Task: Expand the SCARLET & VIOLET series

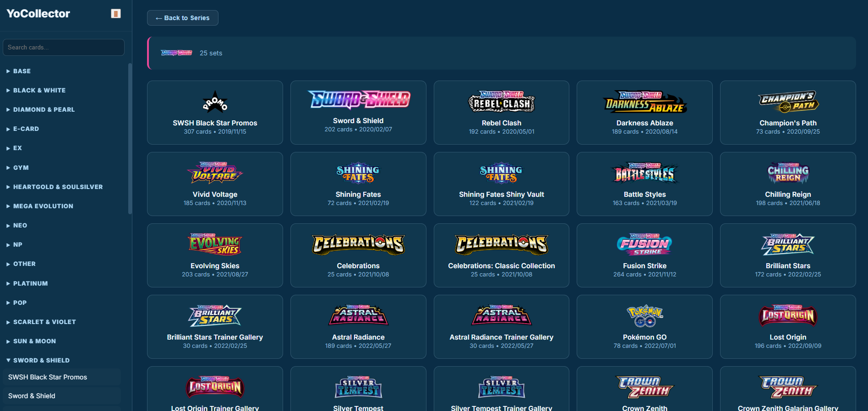Action: (x=64, y=322)
